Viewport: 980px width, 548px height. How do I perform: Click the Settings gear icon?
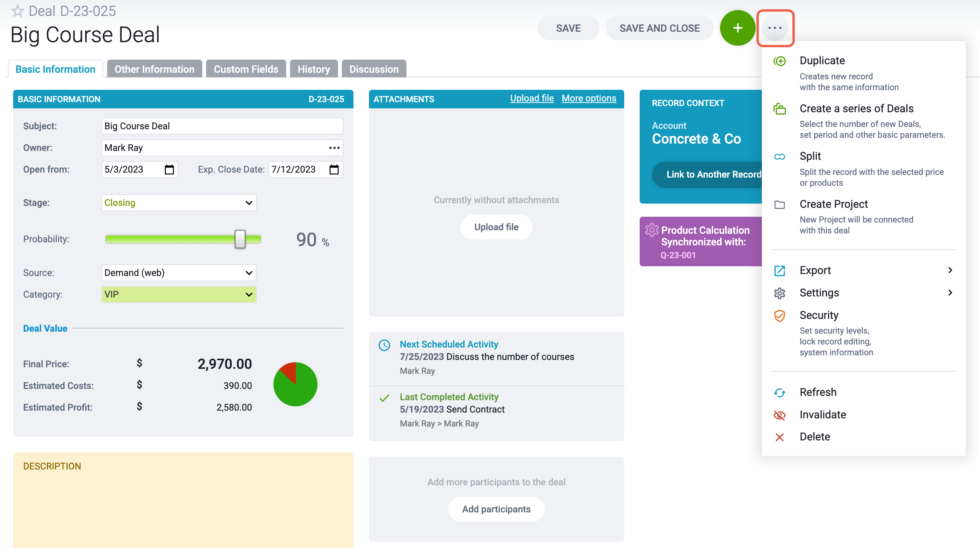780,293
